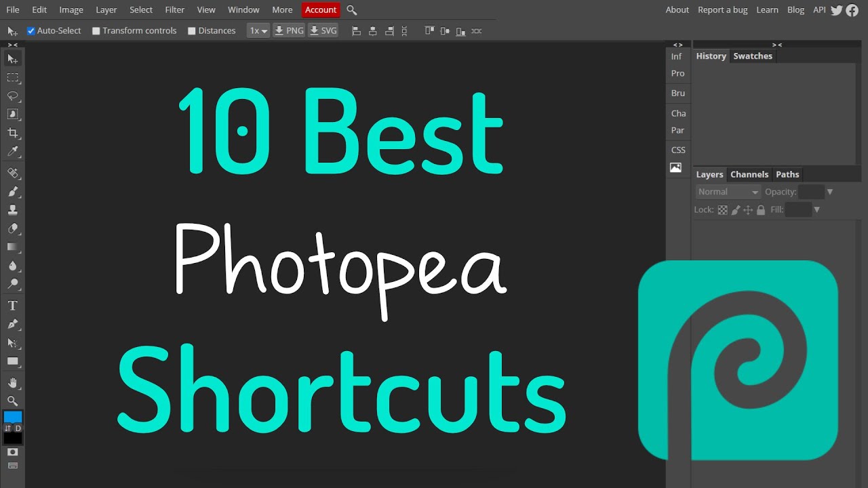
Task: Select the Gradient tool
Action: (12, 247)
